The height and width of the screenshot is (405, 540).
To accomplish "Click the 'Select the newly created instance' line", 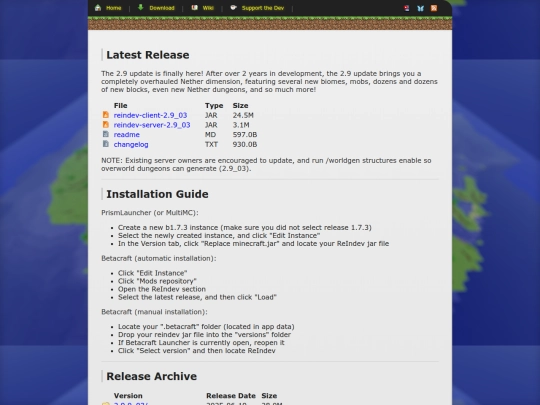I will [219, 236].
